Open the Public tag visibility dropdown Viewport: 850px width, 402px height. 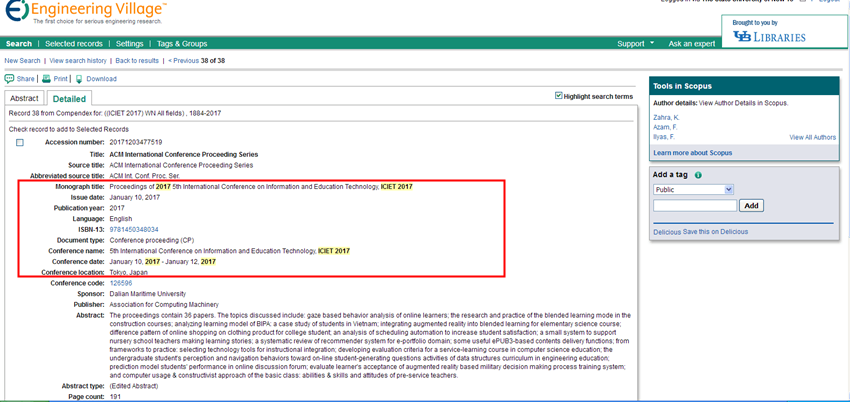(693, 190)
